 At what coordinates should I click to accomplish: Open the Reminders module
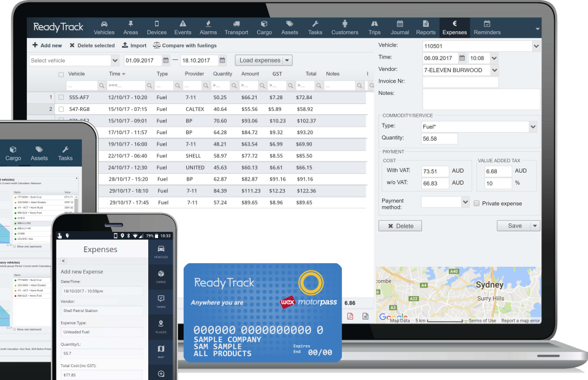[487, 28]
